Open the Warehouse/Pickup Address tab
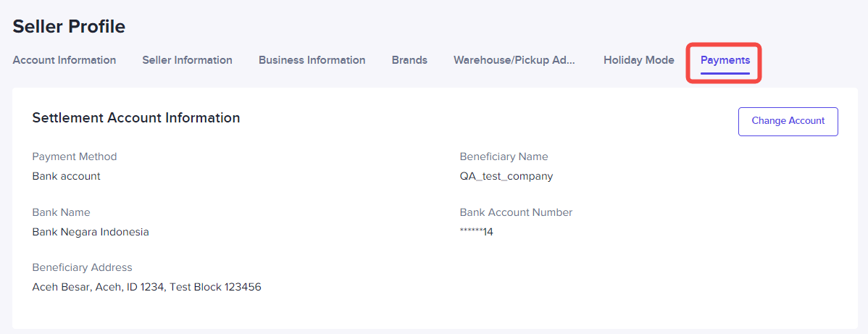Viewport: 868px width, 334px height. pyautogui.click(x=514, y=60)
